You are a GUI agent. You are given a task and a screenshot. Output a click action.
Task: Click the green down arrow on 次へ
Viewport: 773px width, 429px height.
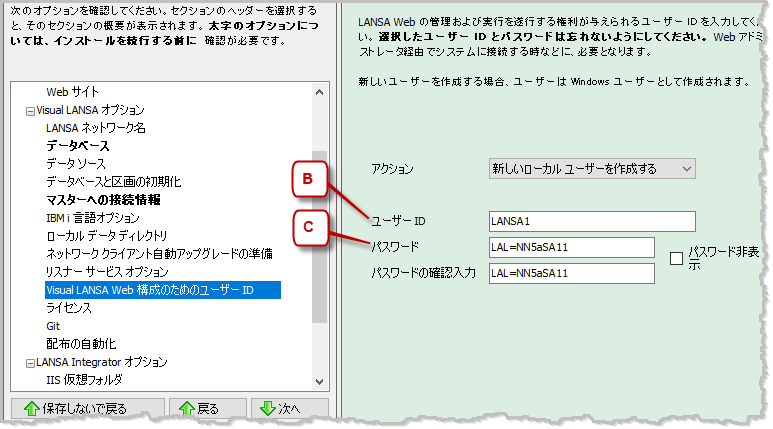[x=268, y=408]
